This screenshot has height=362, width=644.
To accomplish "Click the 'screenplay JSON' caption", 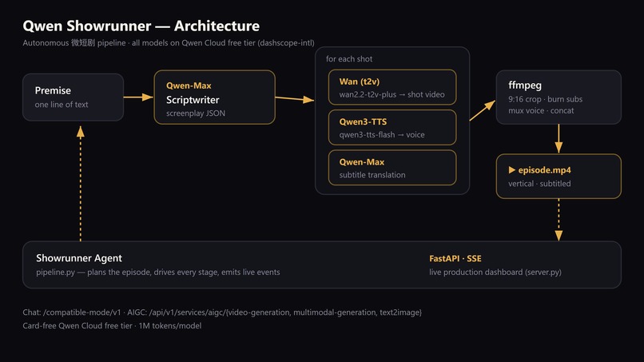I will coord(196,113).
